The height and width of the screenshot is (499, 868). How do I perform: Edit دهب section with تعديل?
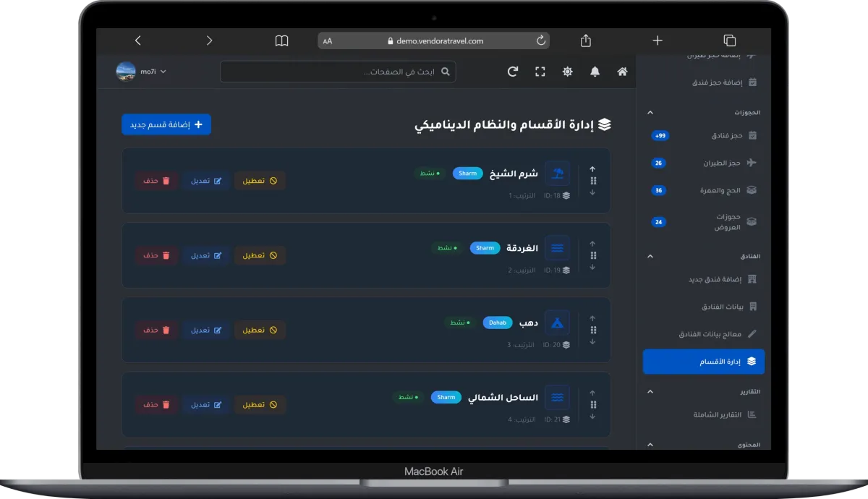[x=206, y=330]
